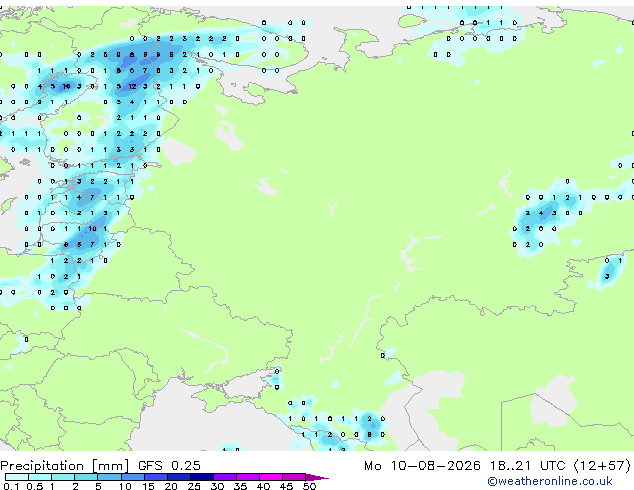Click the '(12+57)' forecast offset text
634x490 pixels.
point(602,466)
